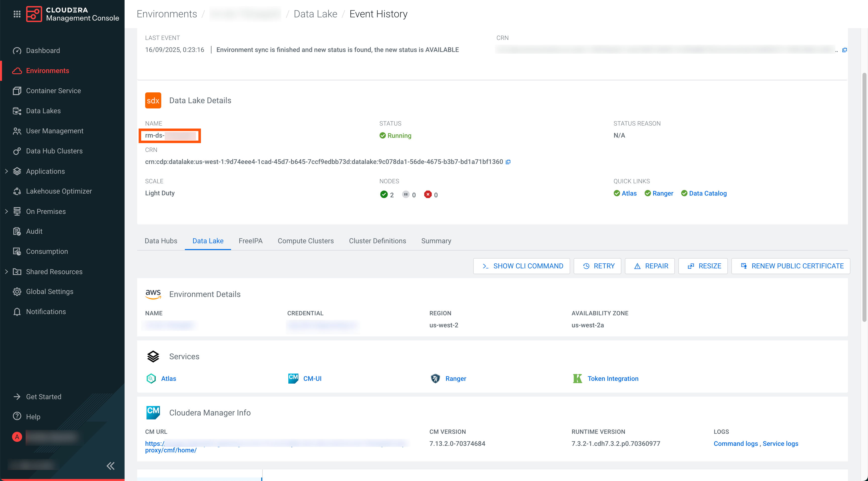Open the Notifications bell item

pyautogui.click(x=46, y=312)
